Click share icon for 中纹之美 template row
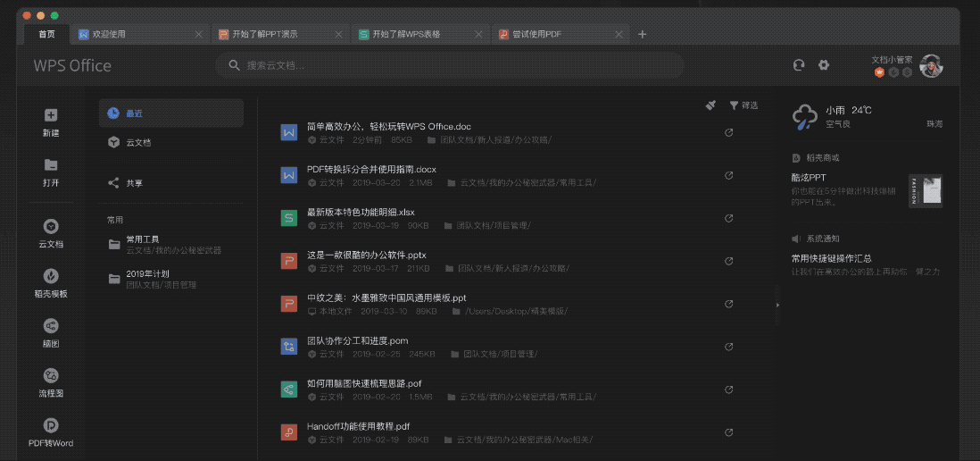 [x=728, y=304]
